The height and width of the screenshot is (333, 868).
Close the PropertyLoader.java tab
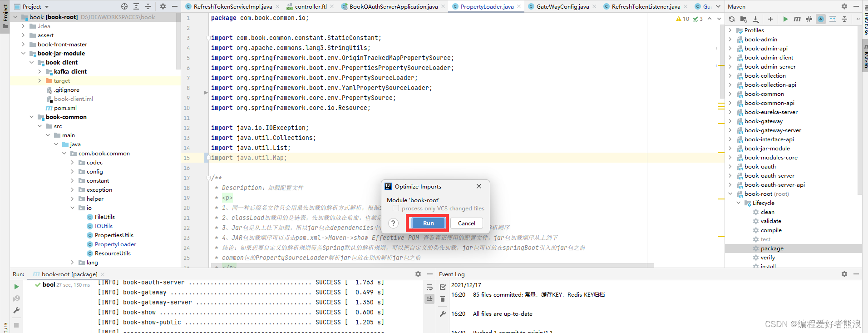(x=519, y=6)
